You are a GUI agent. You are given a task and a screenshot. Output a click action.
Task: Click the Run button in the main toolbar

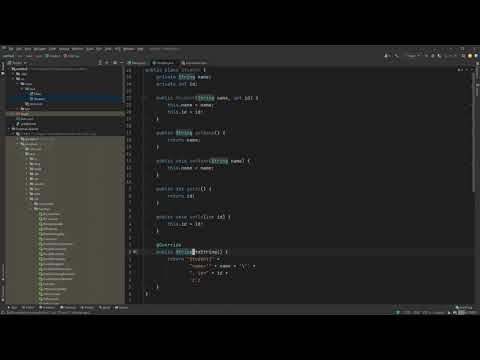[x=427, y=56]
